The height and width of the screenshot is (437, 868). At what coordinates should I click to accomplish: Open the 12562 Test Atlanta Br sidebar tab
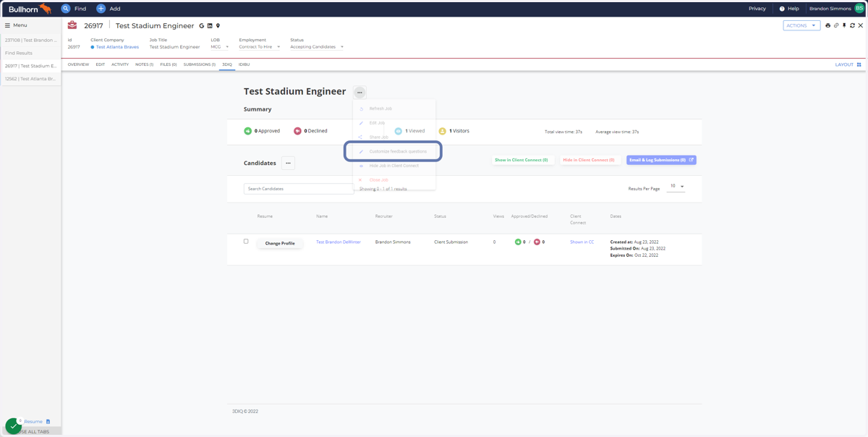30,79
